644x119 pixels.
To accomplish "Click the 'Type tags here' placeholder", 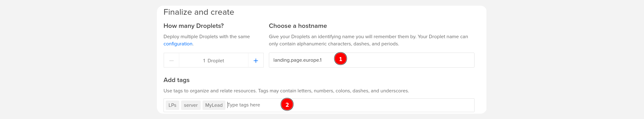I will click(x=244, y=105).
